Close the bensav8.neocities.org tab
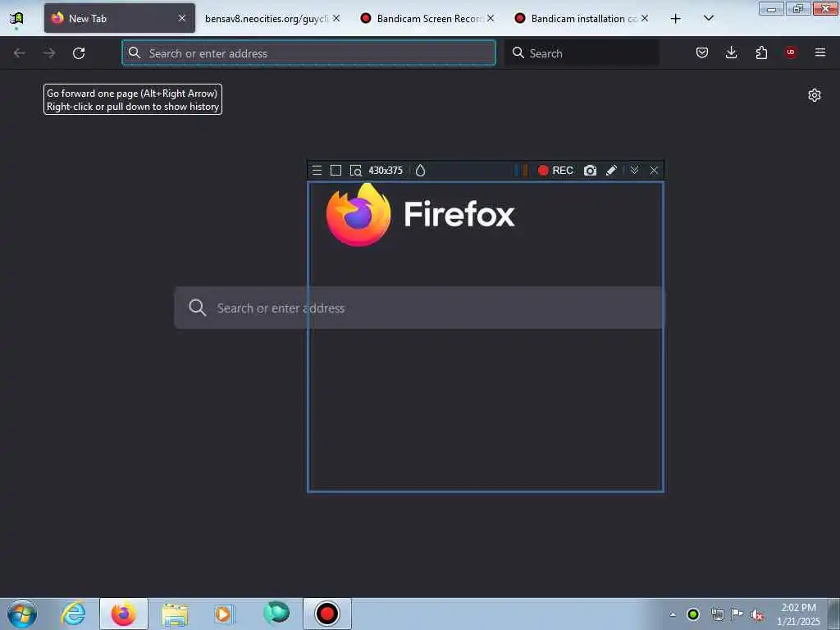 tap(336, 18)
